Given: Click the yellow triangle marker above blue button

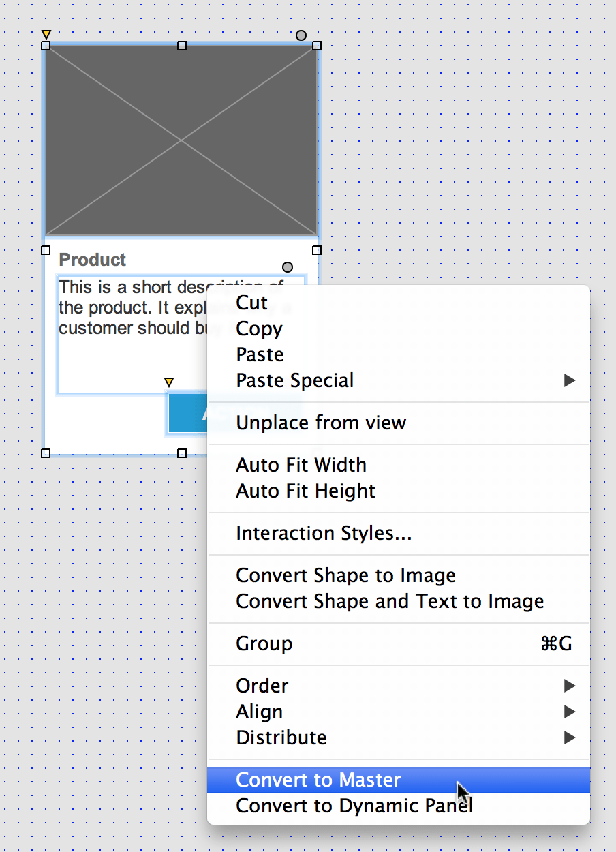Looking at the screenshot, I should pos(169,382).
